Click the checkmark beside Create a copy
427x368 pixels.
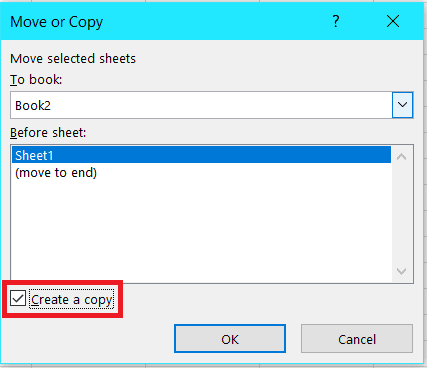(18, 298)
